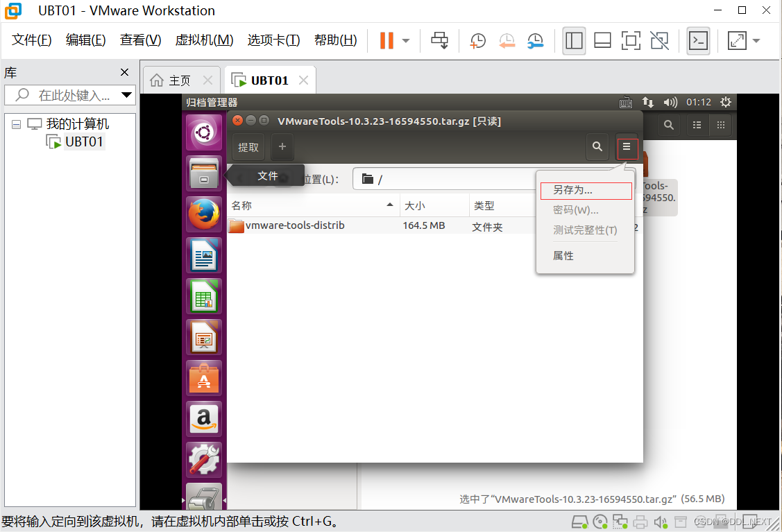Click the add files plus button

pyautogui.click(x=282, y=146)
